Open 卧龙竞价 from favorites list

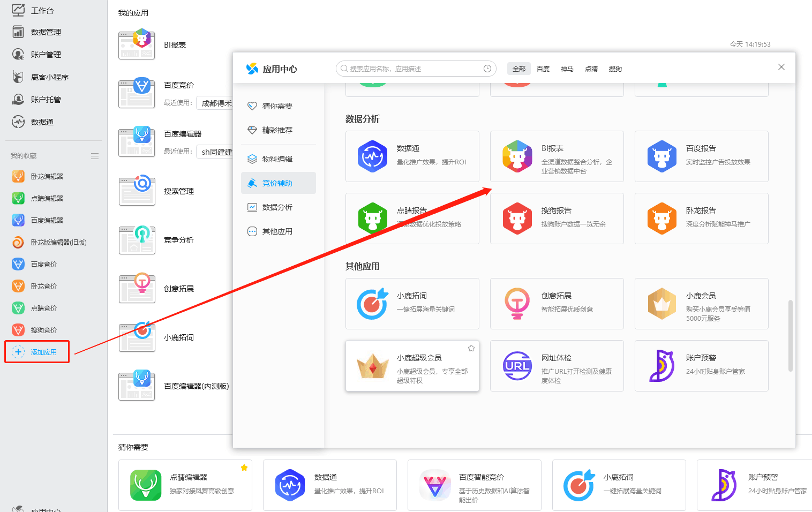(34, 286)
